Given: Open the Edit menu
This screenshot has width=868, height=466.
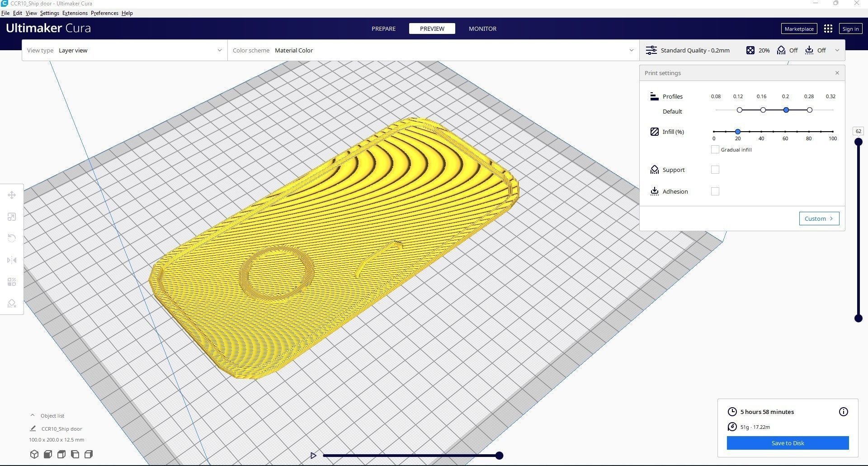Looking at the screenshot, I should tap(18, 13).
